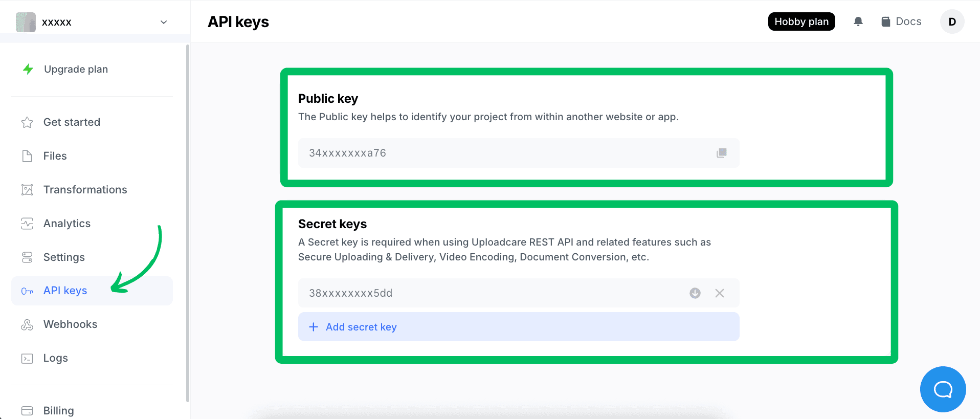Download the secret key via the download icon
Viewport: 980px width, 419px height.
tap(695, 293)
